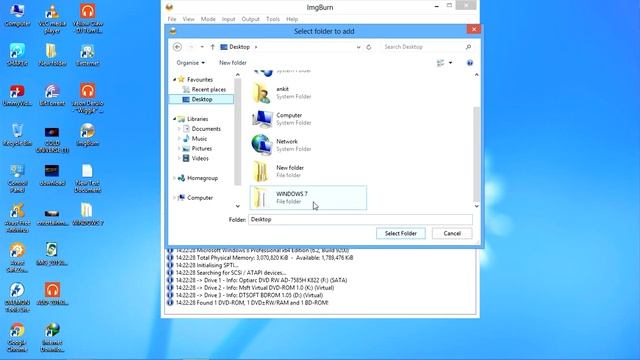The width and height of the screenshot is (640, 360).
Task: Open the Organise dropdown menu
Action: pos(191,63)
